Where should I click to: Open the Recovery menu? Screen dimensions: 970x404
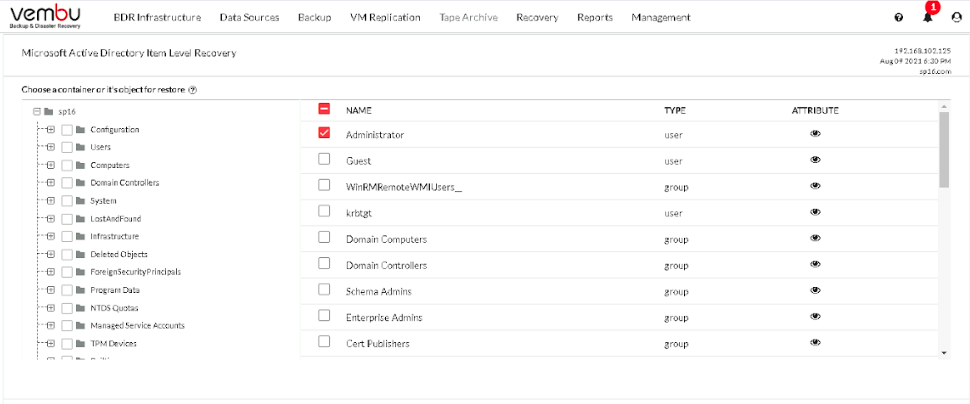[x=537, y=17]
